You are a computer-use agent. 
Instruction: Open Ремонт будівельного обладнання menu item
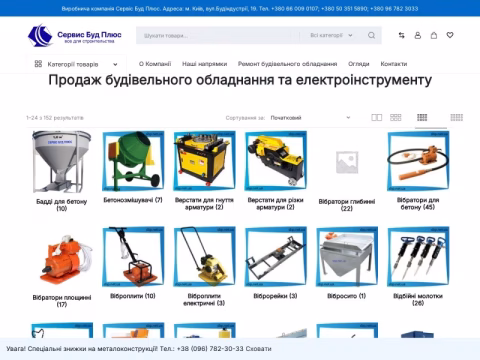point(287,64)
